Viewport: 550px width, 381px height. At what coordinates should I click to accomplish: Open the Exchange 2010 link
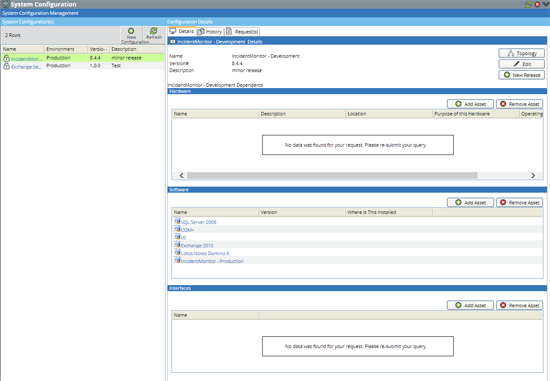tap(197, 246)
